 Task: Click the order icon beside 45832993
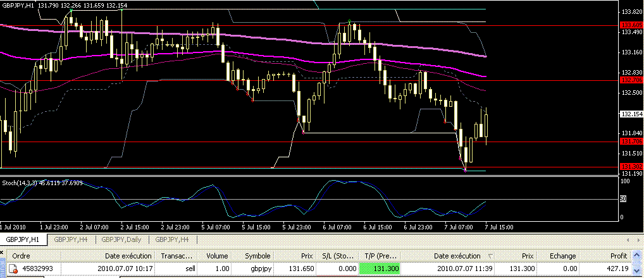12,269
